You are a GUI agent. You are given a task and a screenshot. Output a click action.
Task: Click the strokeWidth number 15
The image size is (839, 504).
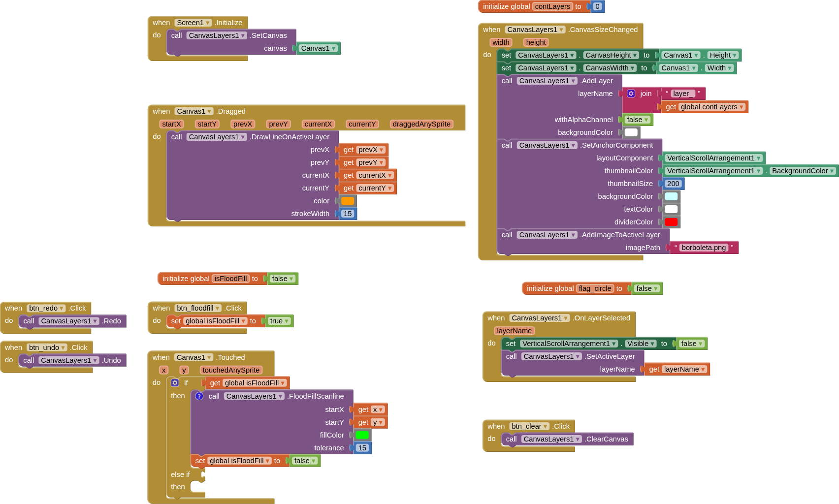(348, 214)
